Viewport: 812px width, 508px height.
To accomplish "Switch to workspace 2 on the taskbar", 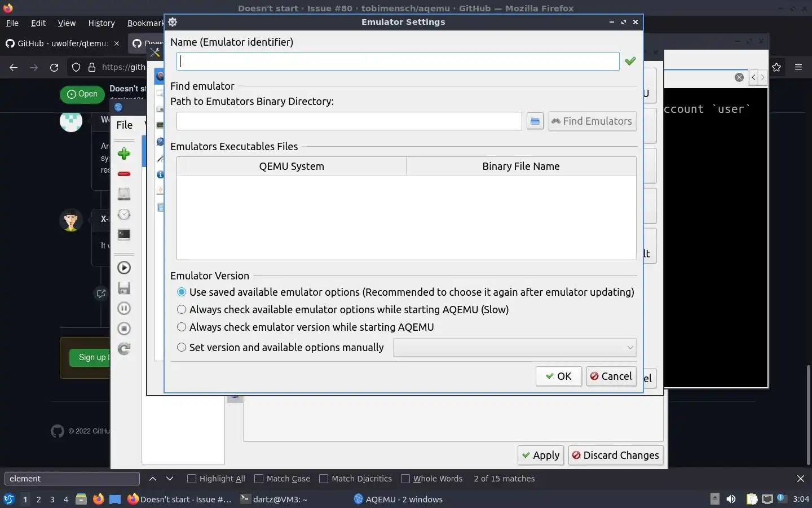I will pyautogui.click(x=38, y=499).
